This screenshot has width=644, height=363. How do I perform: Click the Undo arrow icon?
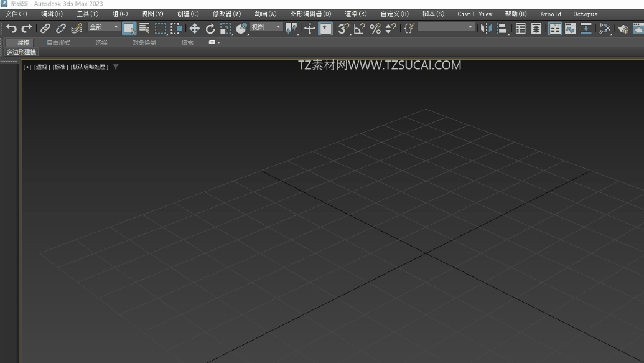click(x=11, y=29)
